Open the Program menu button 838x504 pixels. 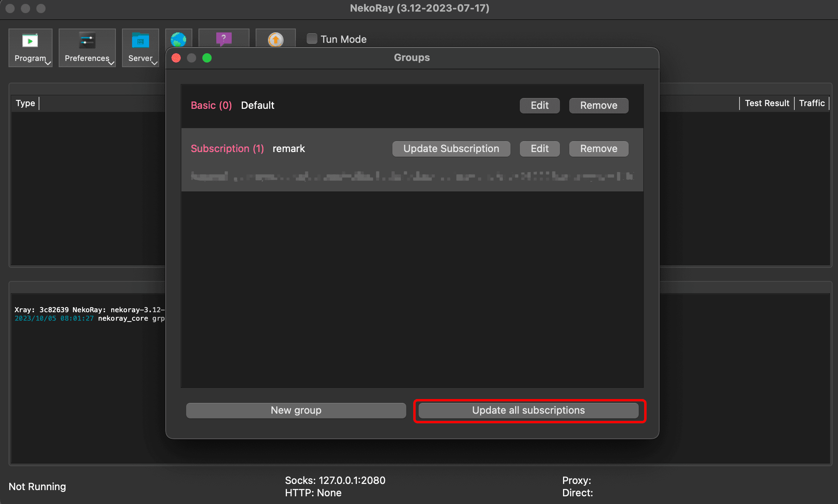point(31,47)
